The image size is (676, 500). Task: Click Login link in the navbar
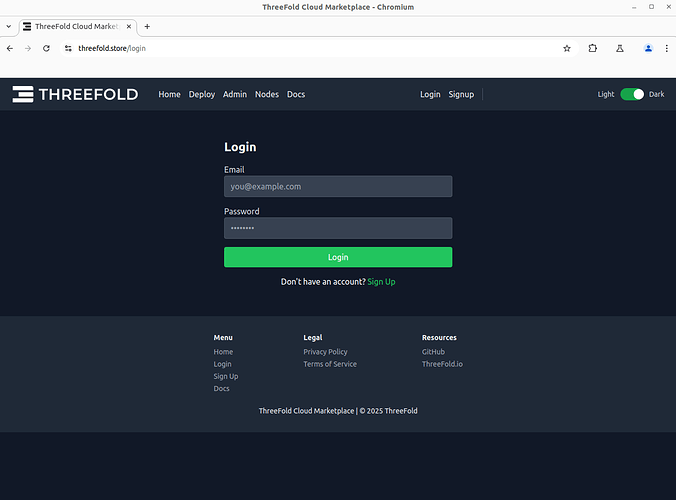(x=430, y=94)
